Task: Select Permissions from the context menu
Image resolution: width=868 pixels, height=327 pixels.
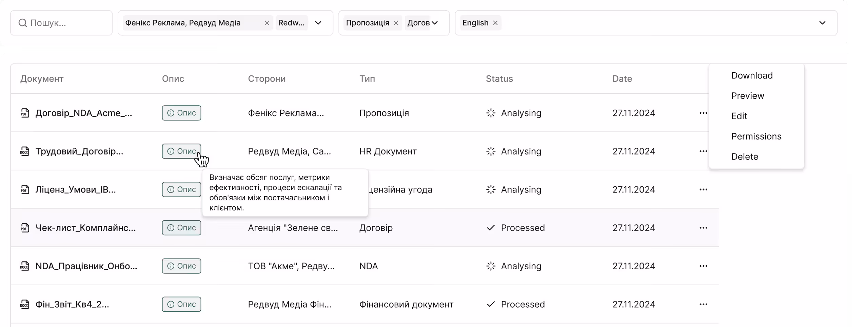Action: (x=756, y=136)
